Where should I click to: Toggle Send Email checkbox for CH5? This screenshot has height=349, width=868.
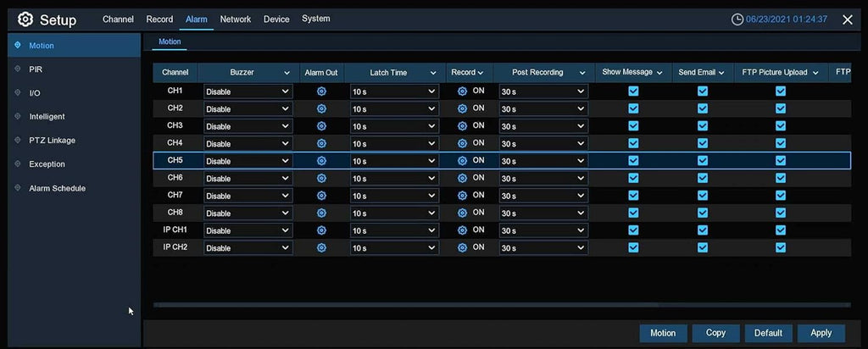pos(703,161)
